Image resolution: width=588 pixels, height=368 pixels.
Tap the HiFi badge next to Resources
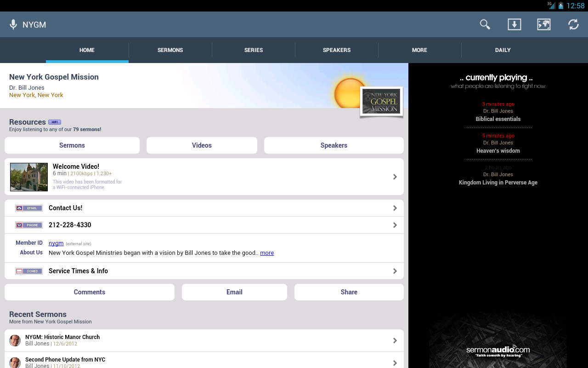click(55, 122)
